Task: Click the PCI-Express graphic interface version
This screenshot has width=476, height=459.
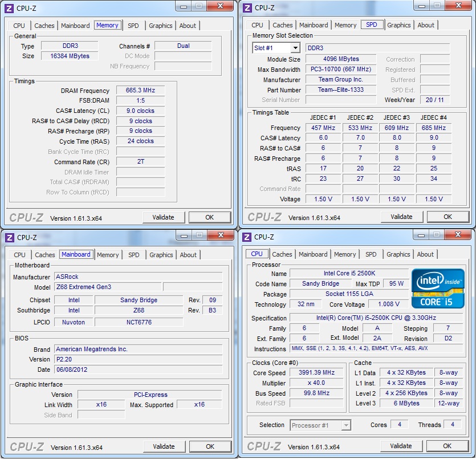Action: tap(150, 395)
